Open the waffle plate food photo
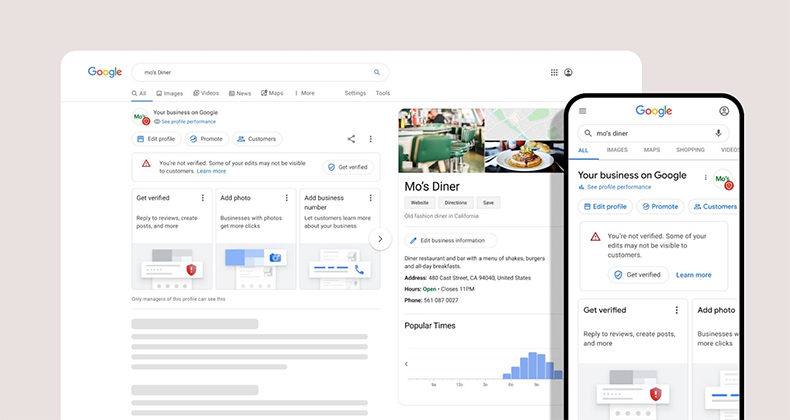 tap(524, 157)
